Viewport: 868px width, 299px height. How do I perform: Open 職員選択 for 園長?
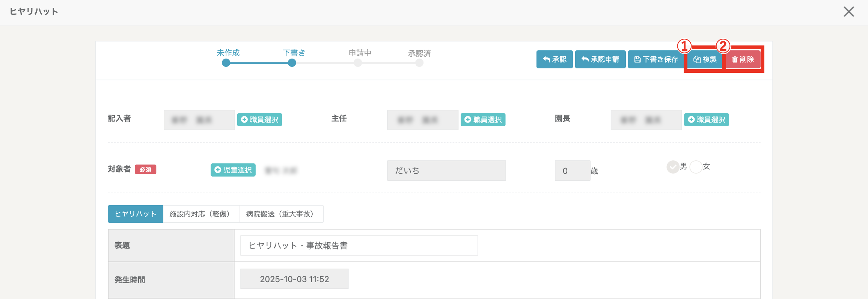(706, 120)
